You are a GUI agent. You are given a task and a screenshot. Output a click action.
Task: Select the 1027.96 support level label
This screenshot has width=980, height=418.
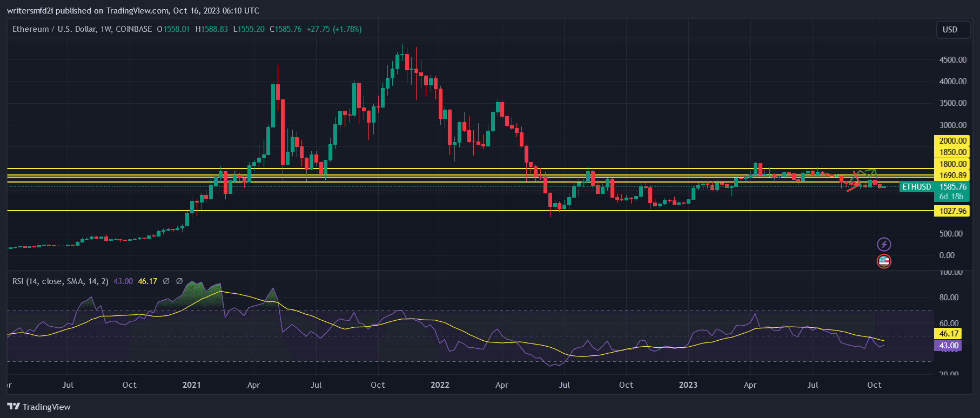[952, 211]
